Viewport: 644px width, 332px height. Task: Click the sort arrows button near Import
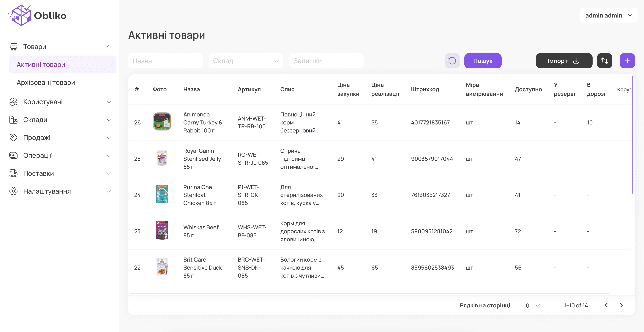(605, 61)
